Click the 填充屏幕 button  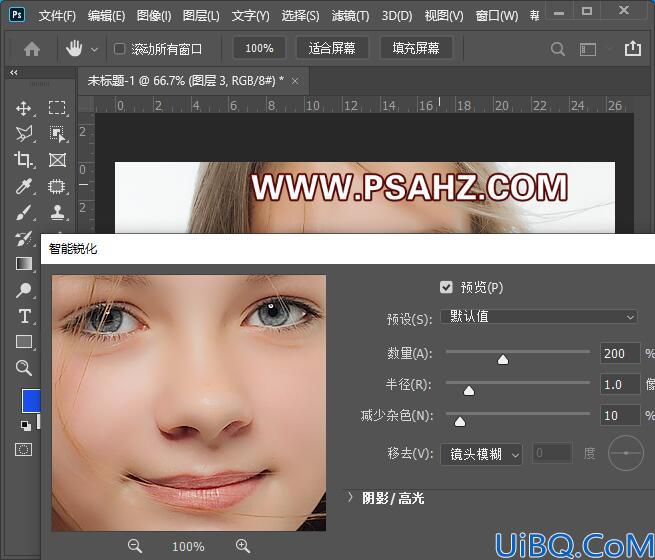click(416, 48)
